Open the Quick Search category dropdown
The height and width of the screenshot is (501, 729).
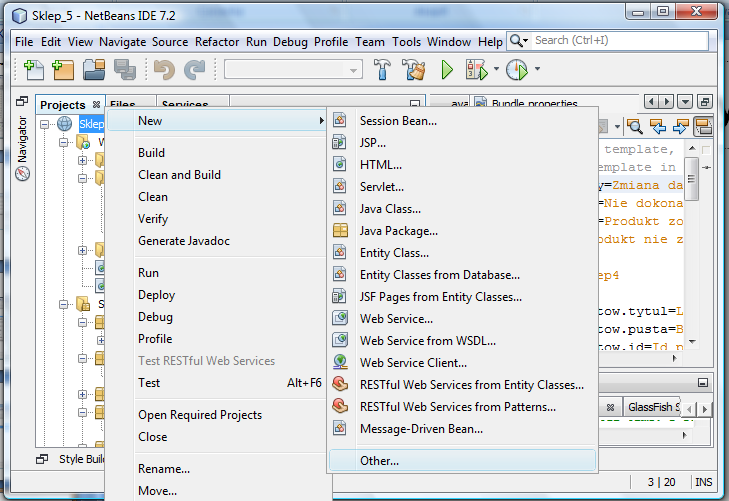point(525,41)
